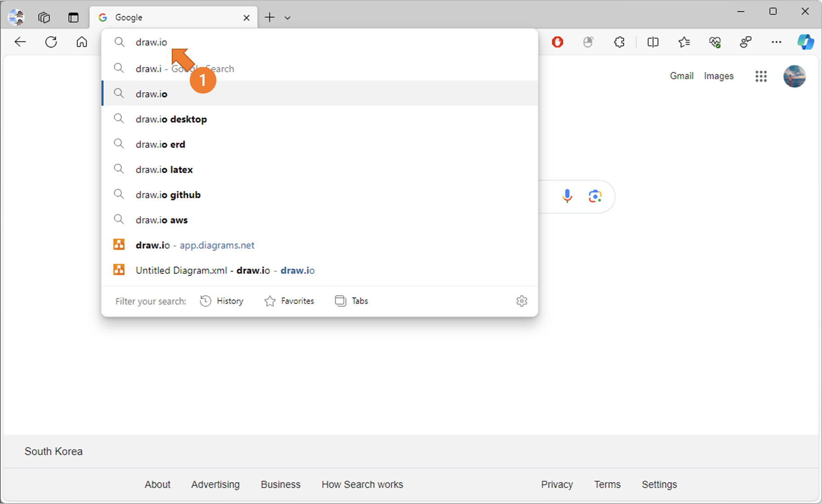Screen dimensions: 822x504
Task: Open the profile sharing icon in the toolbar
Action: [746, 42]
